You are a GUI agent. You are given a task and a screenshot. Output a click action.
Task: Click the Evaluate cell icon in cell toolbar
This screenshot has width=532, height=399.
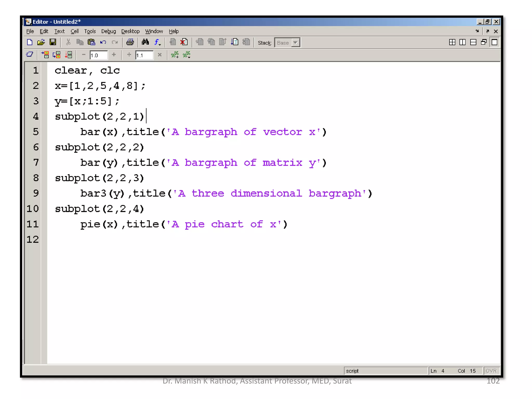(x=45, y=55)
